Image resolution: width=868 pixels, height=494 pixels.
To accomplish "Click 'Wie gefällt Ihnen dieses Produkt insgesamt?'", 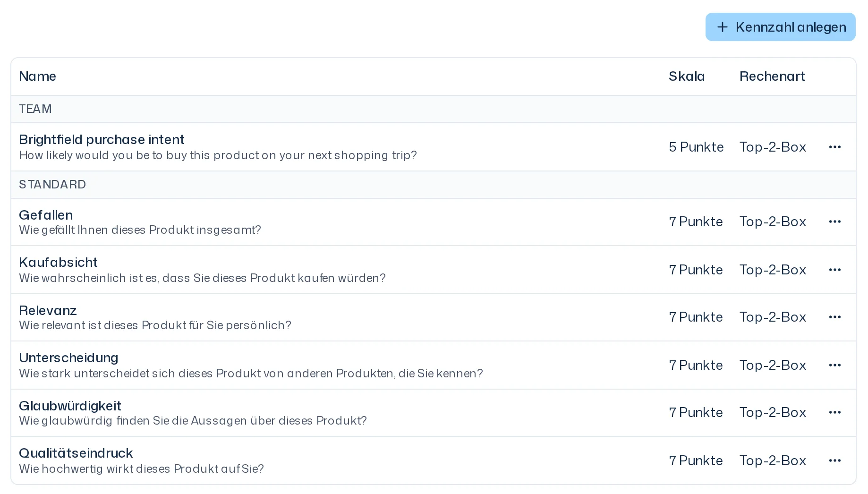I will pyautogui.click(x=140, y=230).
